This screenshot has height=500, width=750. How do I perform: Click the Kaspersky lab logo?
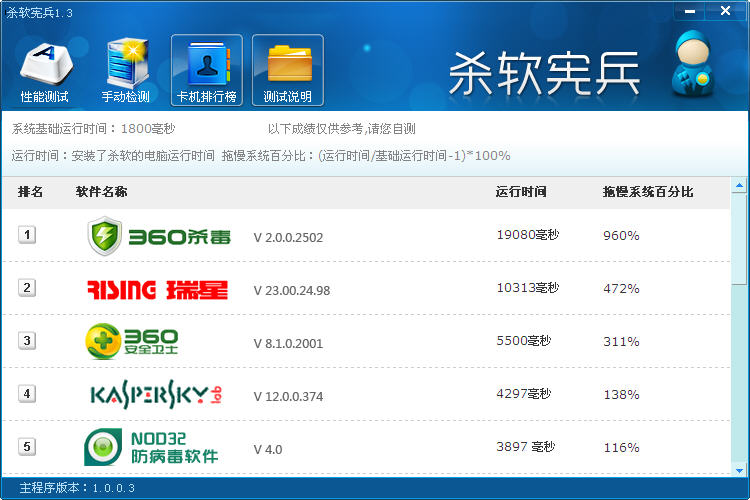pyautogui.click(x=156, y=395)
